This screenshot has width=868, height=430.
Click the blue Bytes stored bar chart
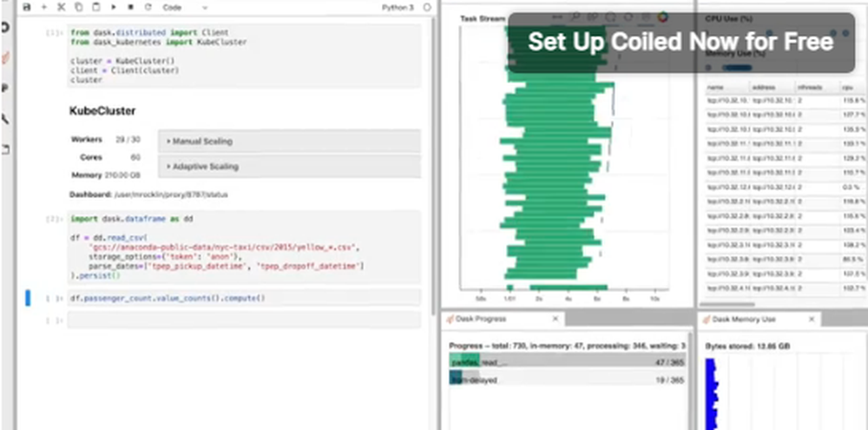[712, 394]
